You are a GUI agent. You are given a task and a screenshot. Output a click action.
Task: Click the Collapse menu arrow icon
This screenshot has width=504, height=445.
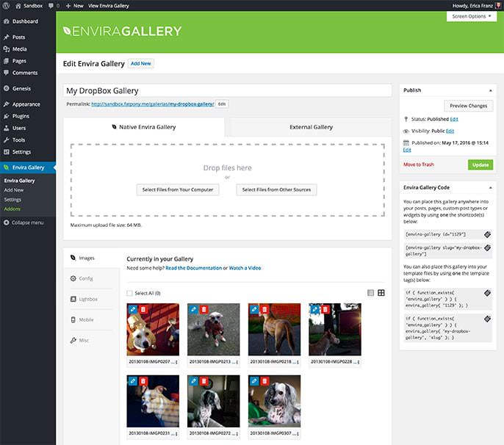tap(7, 222)
